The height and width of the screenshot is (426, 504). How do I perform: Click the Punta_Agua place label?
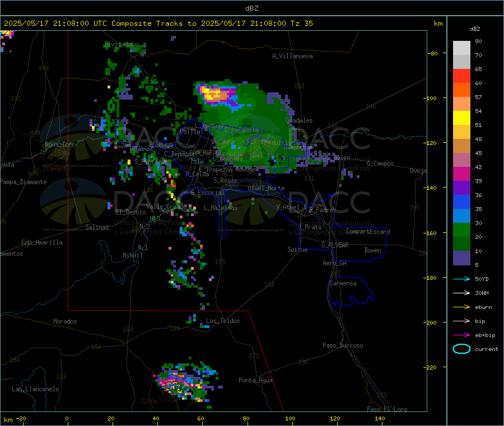(255, 380)
